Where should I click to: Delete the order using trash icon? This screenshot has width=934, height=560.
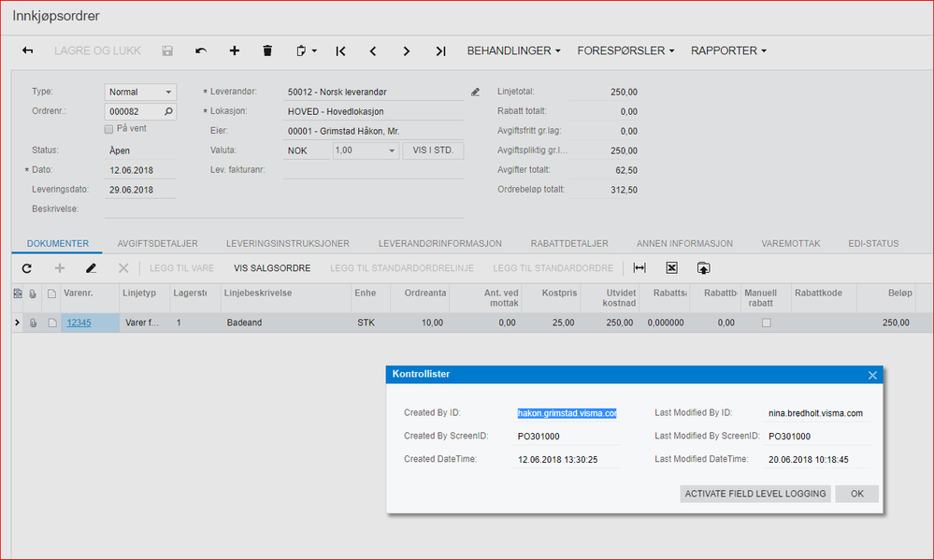(x=267, y=51)
